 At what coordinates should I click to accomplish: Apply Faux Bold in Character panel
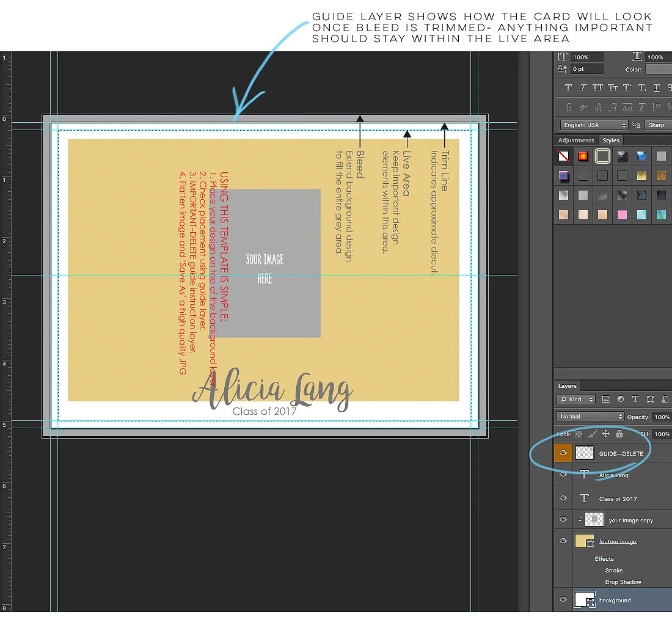[x=568, y=87]
